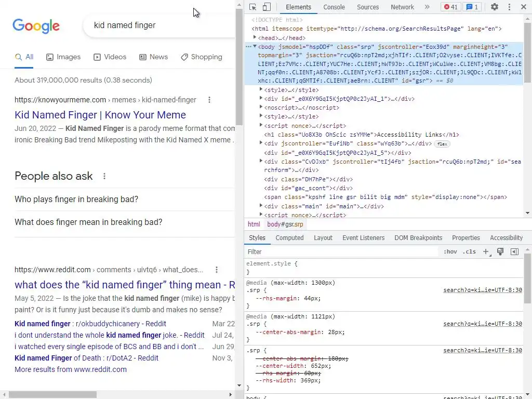Expand the head element node
532x399 pixels.
[255, 37]
